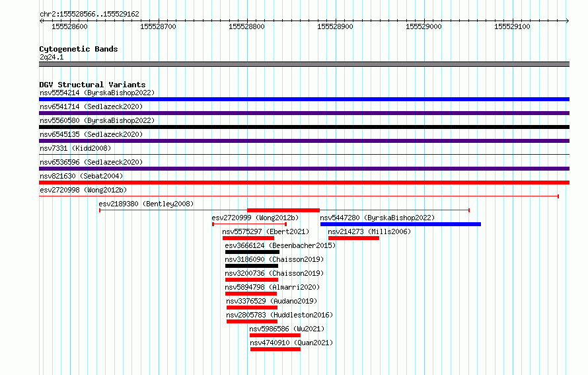Click the 2q24.1 band label
The image size is (588, 375).
(x=52, y=57)
